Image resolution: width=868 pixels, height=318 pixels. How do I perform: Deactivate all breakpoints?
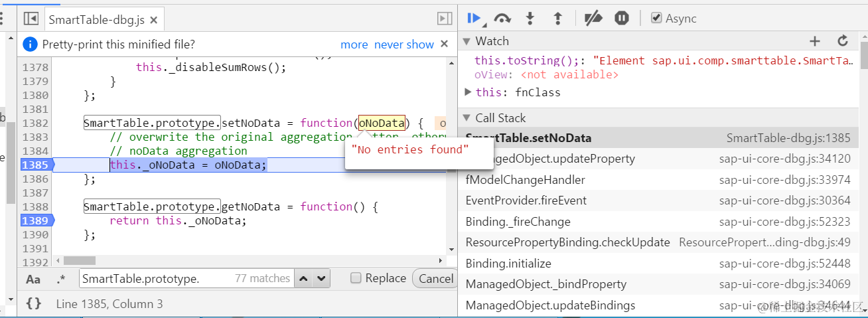(x=593, y=18)
